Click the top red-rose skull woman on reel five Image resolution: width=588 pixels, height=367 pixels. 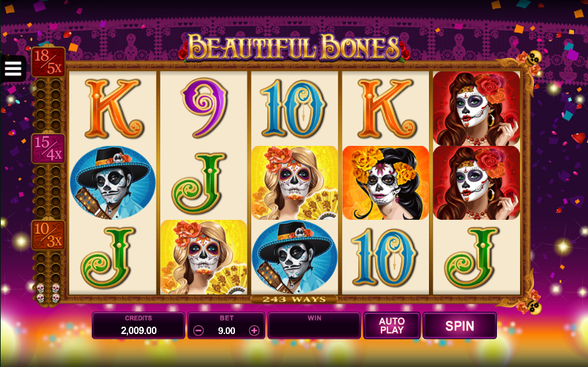click(476, 108)
